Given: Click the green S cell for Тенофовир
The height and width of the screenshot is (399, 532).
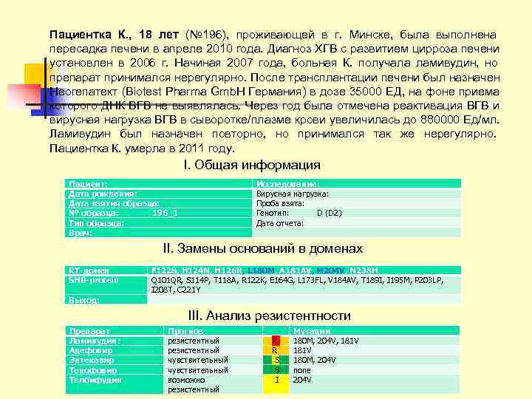Looking at the screenshot, I should 276,370.
